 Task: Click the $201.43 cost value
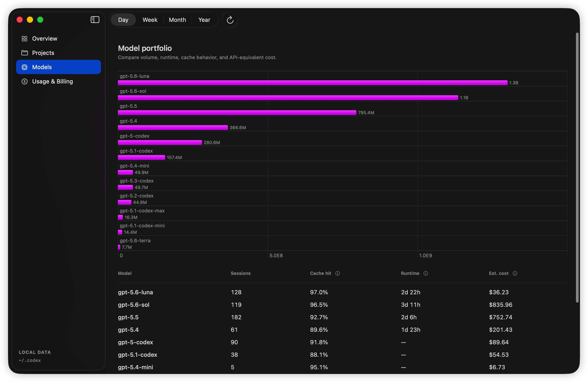pyautogui.click(x=501, y=330)
